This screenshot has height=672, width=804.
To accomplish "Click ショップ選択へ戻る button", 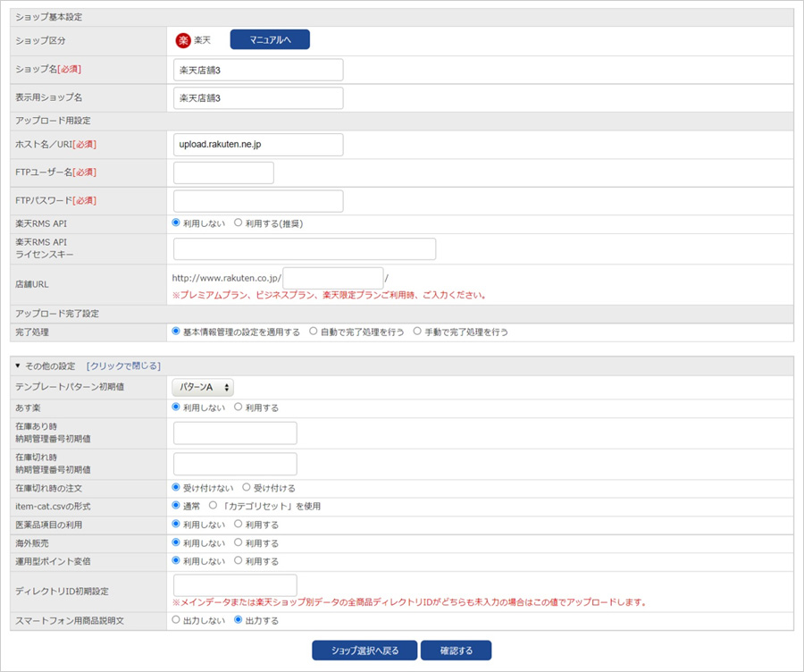I will coord(365,651).
